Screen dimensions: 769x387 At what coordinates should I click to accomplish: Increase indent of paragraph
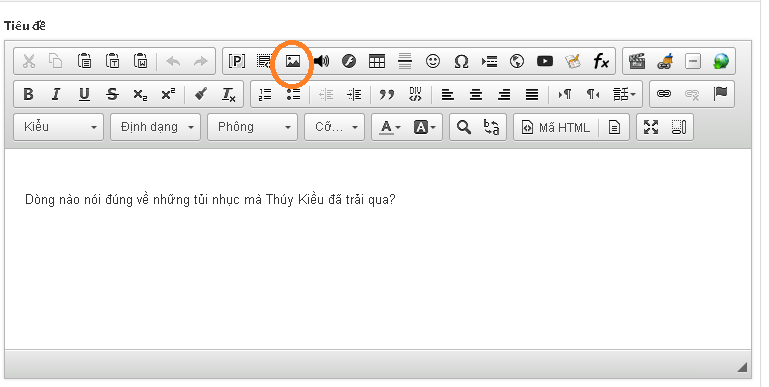pyautogui.click(x=354, y=94)
